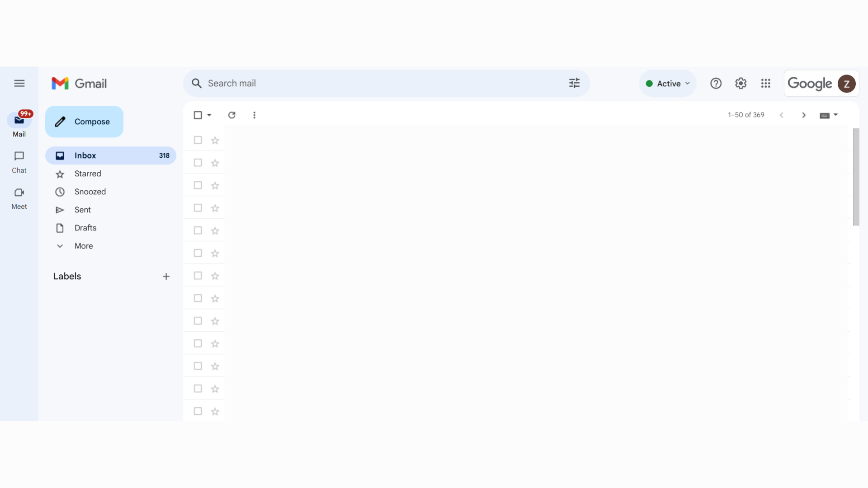Image resolution: width=868 pixels, height=488 pixels.
Task: Star the eleventh email row
Action: pyautogui.click(x=215, y=366)
